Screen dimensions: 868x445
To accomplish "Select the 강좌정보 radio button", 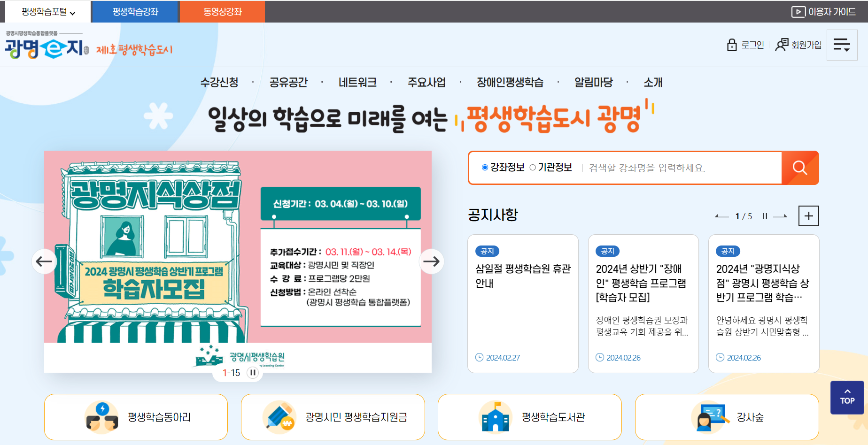I will point(485,168).
